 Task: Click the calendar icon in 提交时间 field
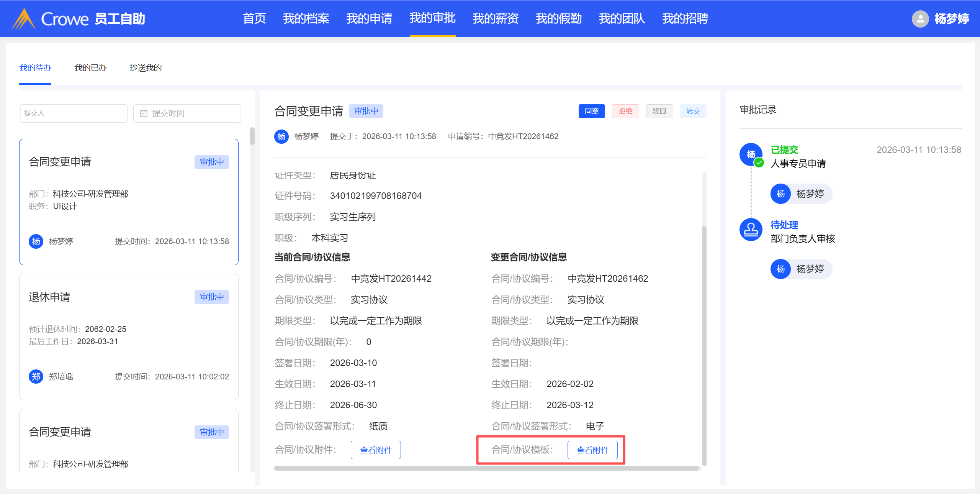[x=144, y=113]
